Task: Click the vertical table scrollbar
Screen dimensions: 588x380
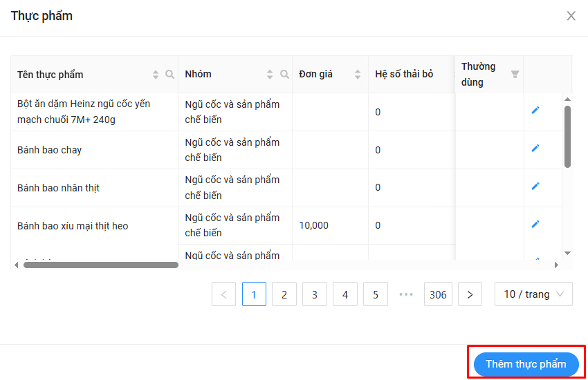Action: coord(568,137)
